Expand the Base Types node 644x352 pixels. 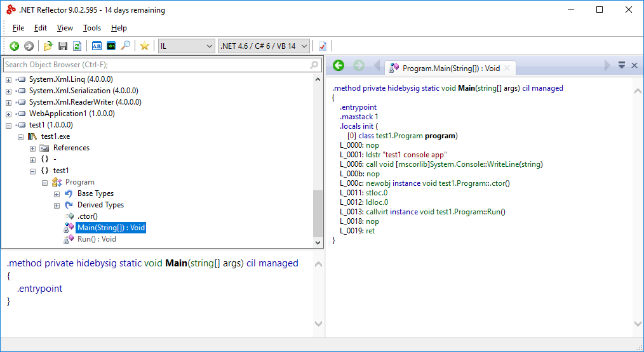point(57,193)
